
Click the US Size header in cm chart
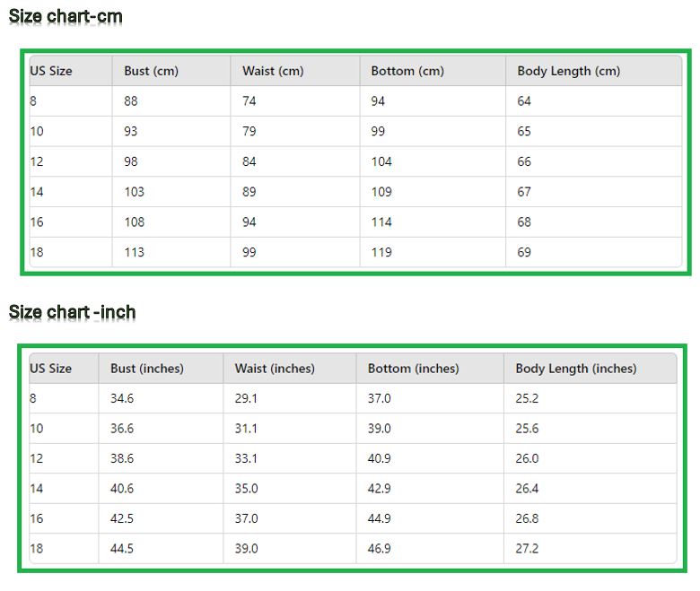point(51,71)
